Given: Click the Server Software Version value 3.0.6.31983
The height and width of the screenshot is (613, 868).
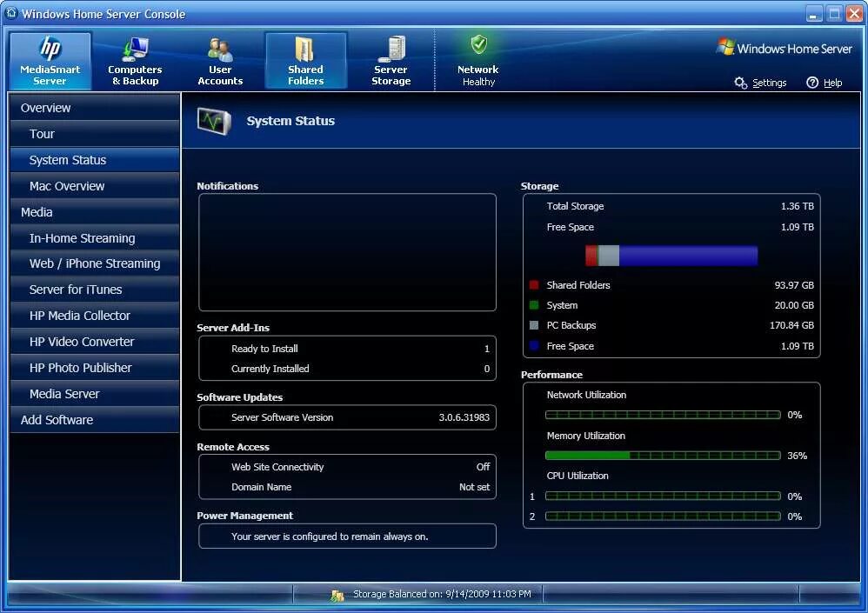Looking at the screenshot, I should click(x=464, y=417).
